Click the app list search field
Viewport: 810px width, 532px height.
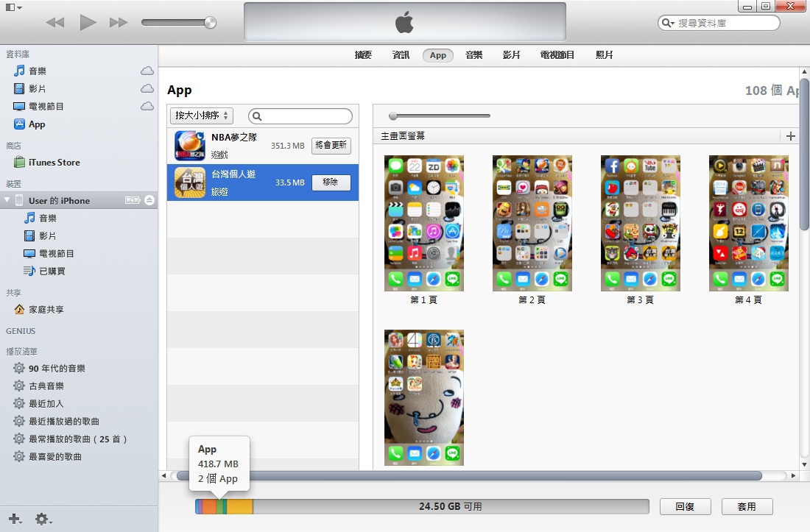click(300, 116)
